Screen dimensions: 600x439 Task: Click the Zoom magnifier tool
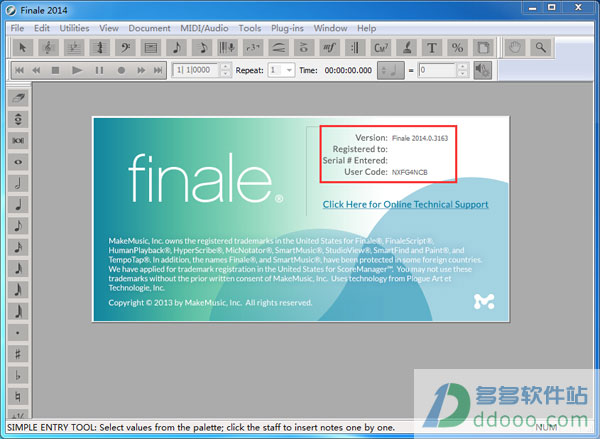[541, 47]
